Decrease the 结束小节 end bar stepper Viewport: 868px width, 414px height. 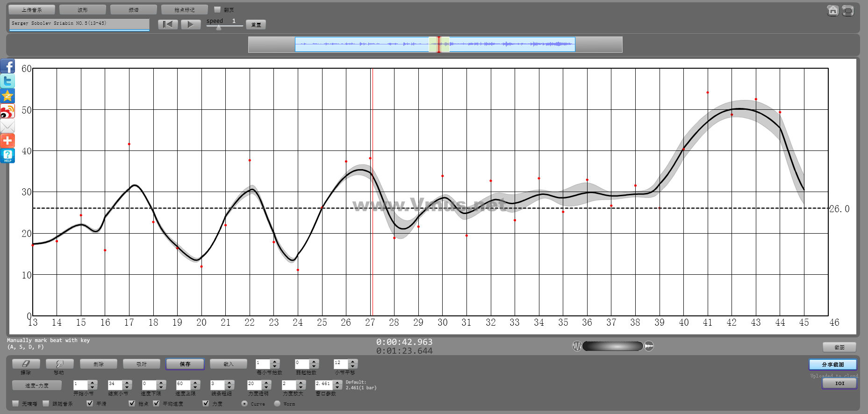click(x=127, y=387)
